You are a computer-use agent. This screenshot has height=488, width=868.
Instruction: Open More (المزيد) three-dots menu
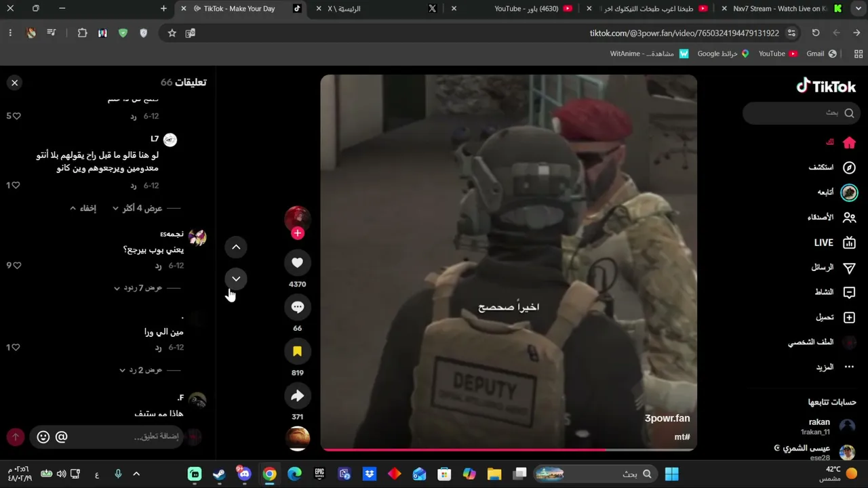tap(835, 367)
